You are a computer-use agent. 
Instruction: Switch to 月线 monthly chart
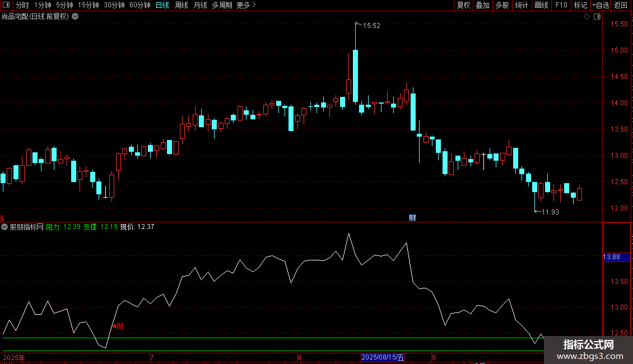coord(200,5)
